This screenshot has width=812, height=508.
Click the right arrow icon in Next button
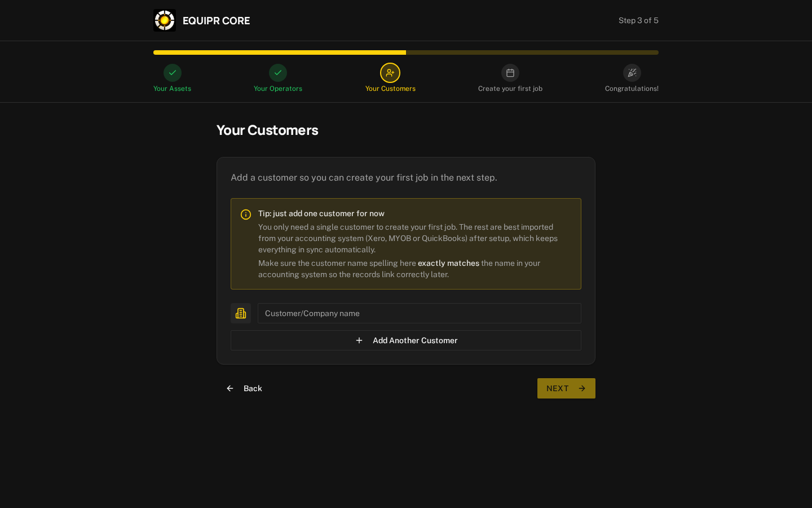coord(582,388)
